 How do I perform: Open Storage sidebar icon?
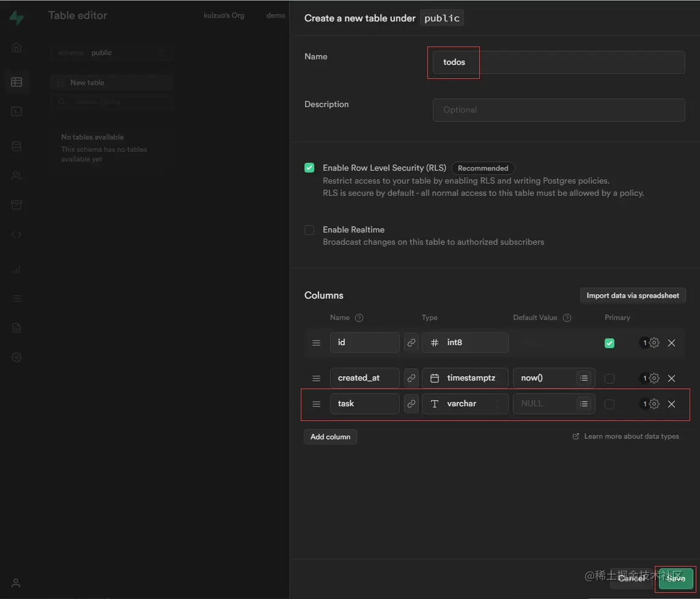17,205
